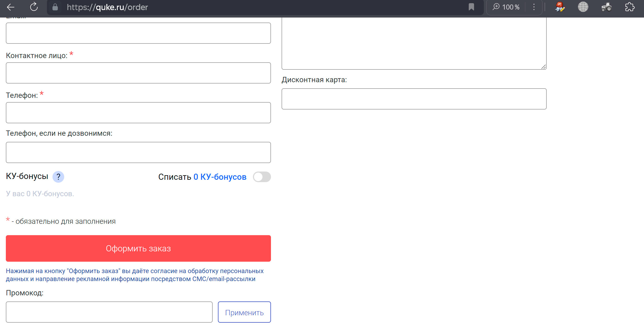Click the 'КУ-бонусы' heading text

coord(27,176)
